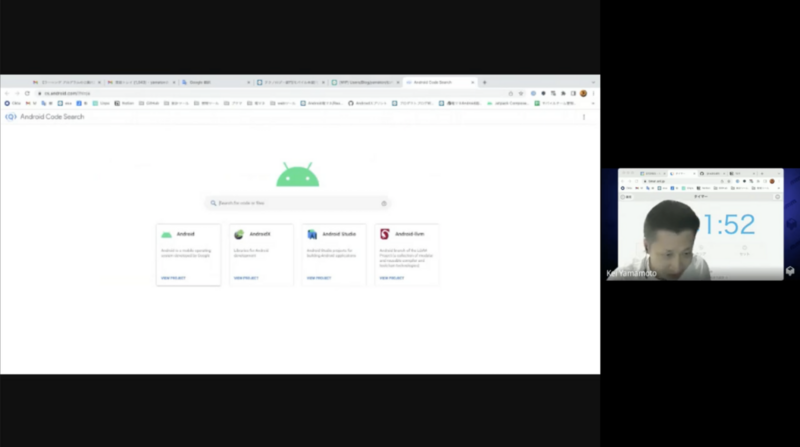Click the browser forward arrow
Screen dimensions: 800x447
pos(17,93)
